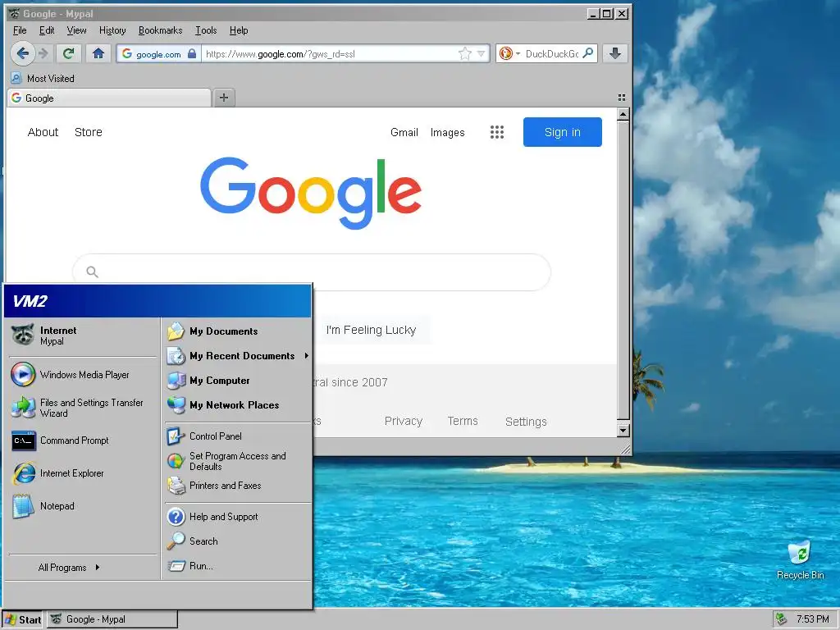Launch Internet Mypal from Start menu
Image resolution: width=840 pixels, height=630 pixels.
pyautogui.click(x=83, y=336)
